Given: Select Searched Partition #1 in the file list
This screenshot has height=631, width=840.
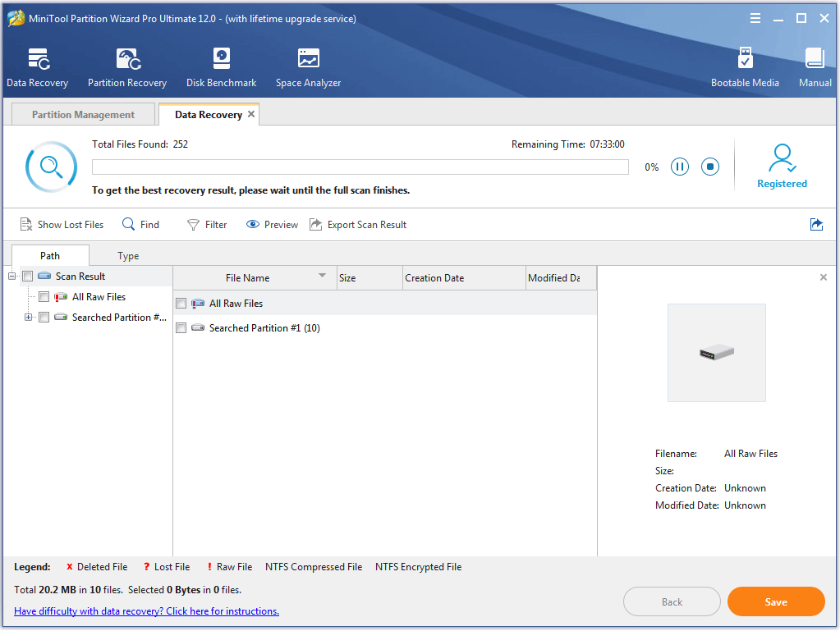Looking at the screenshot, I should 264,327.
